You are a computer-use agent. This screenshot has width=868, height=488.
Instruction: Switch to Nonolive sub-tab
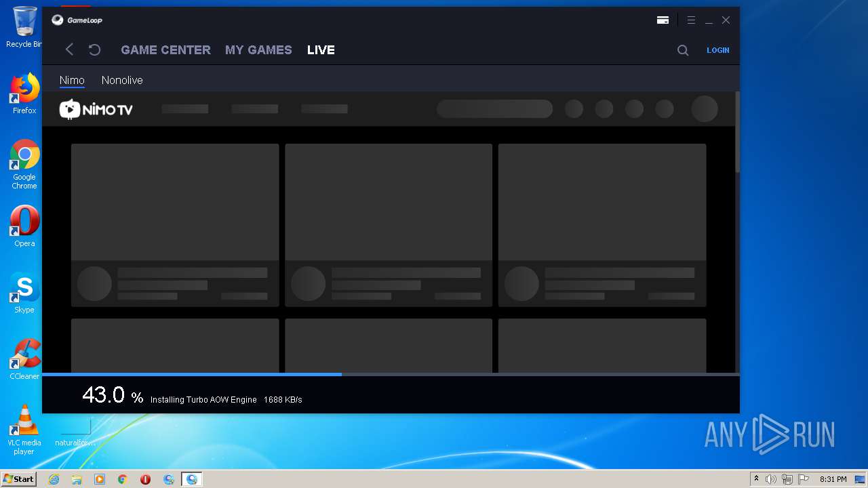122,80
